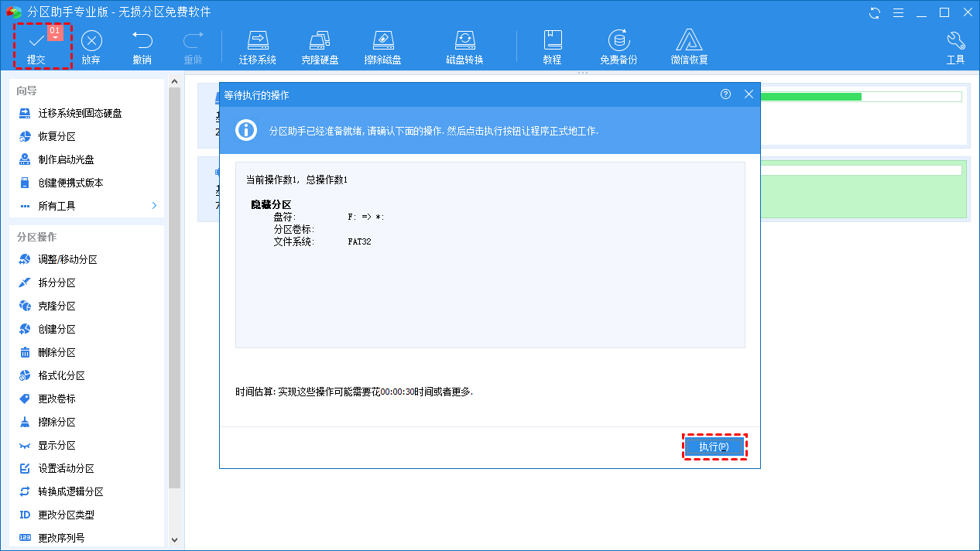
Task: Select 更改分区类型 operation
Action: (67, 515)
